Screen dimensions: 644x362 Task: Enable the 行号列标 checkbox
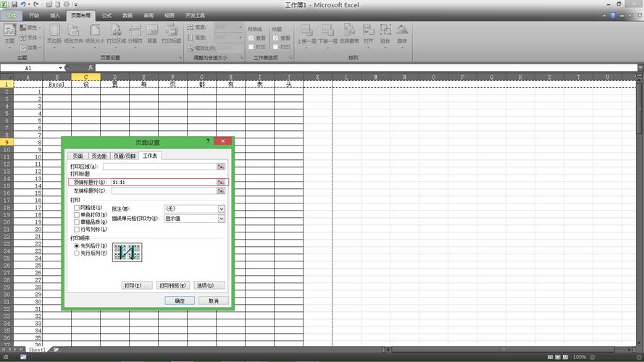coord(77,230)
